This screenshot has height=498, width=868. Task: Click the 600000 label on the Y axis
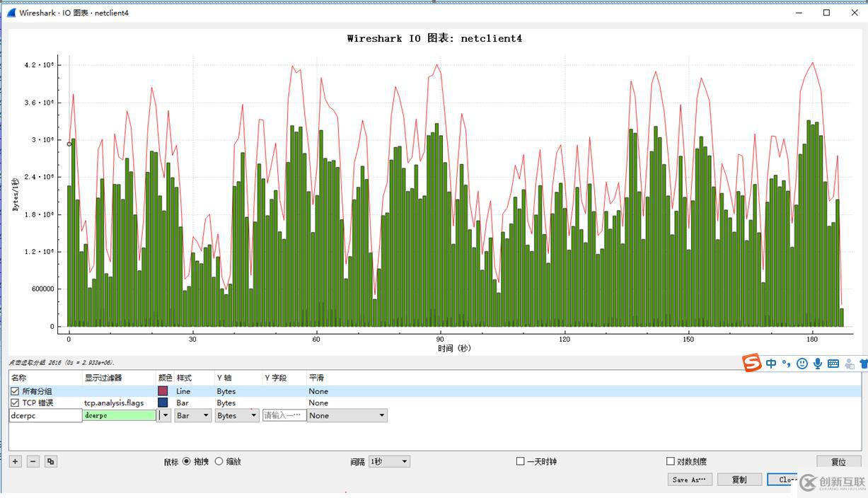click(x=42, y=289)
